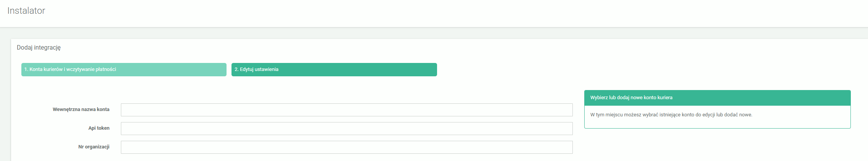
Task: Click into the Api token field
Action: pyautogui.click(x=346, y=129)
